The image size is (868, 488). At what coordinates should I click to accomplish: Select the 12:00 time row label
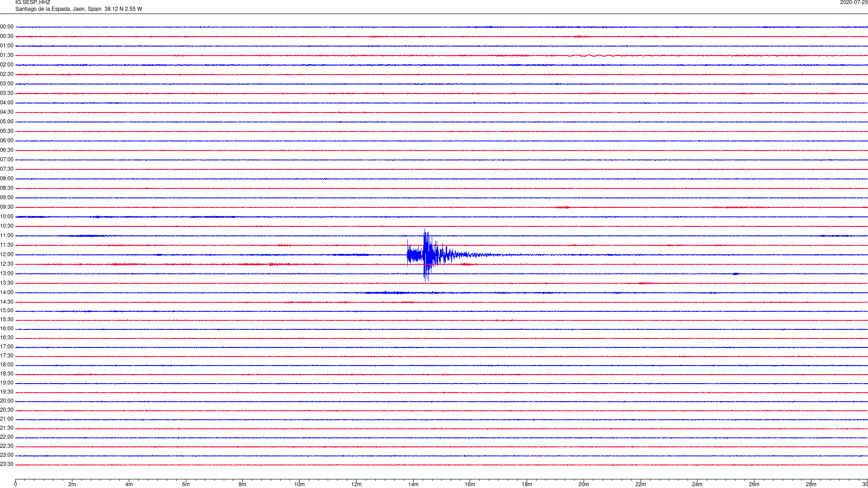pyautogui.click(x=7, y=255)
